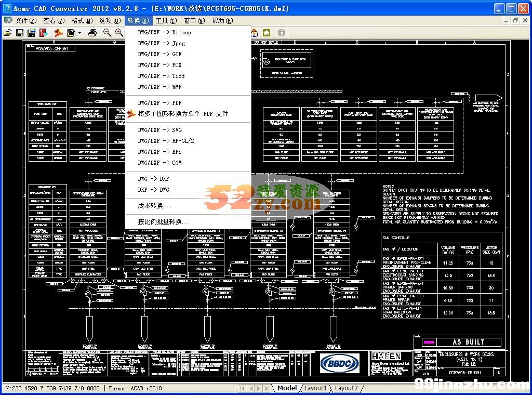Switch to the Model tab
The height and width of the screenshot is (395, 532).
[287, 388]
